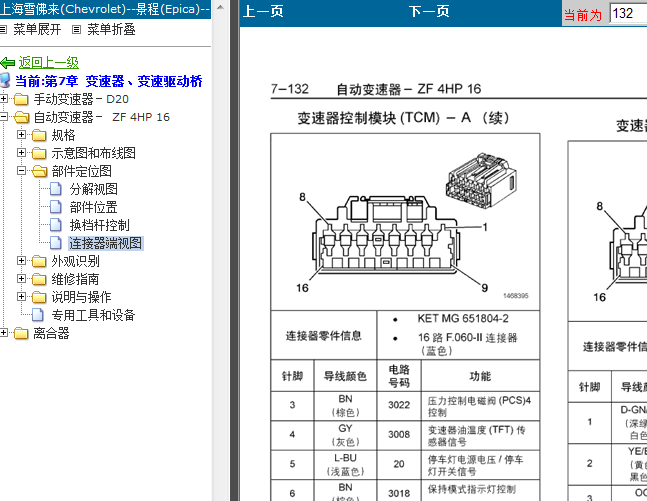The width and height of the screenshot is (647, 501).
Task: Collapse the 自动变速器 - ZF 4HP 16 node
Action: coord(4,117)
